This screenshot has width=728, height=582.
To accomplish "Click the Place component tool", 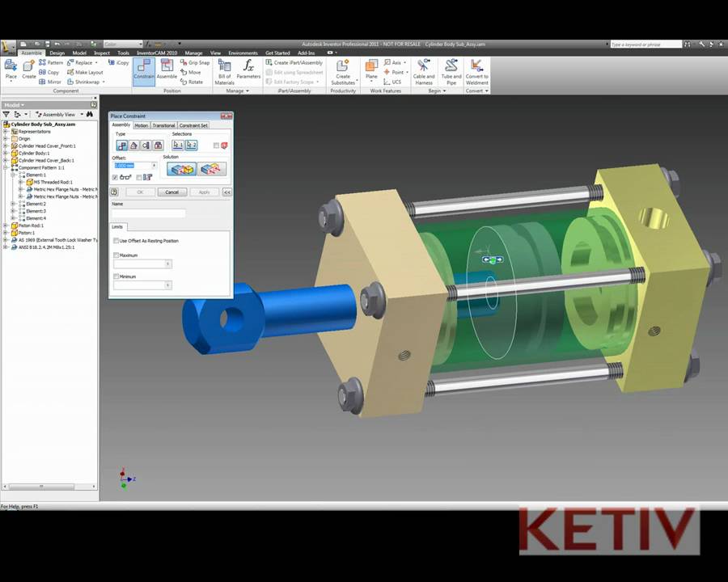I will point(11,70).
